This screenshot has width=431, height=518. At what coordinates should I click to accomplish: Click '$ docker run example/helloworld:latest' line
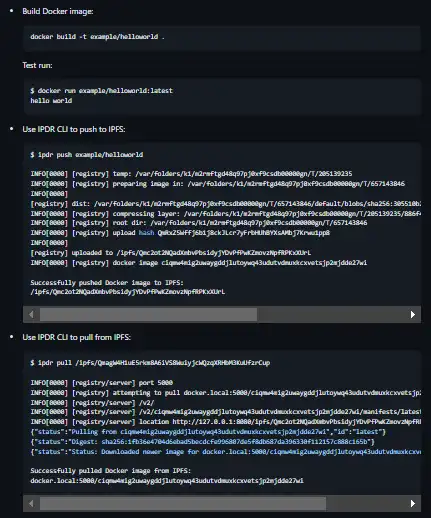tap(102, 91)
